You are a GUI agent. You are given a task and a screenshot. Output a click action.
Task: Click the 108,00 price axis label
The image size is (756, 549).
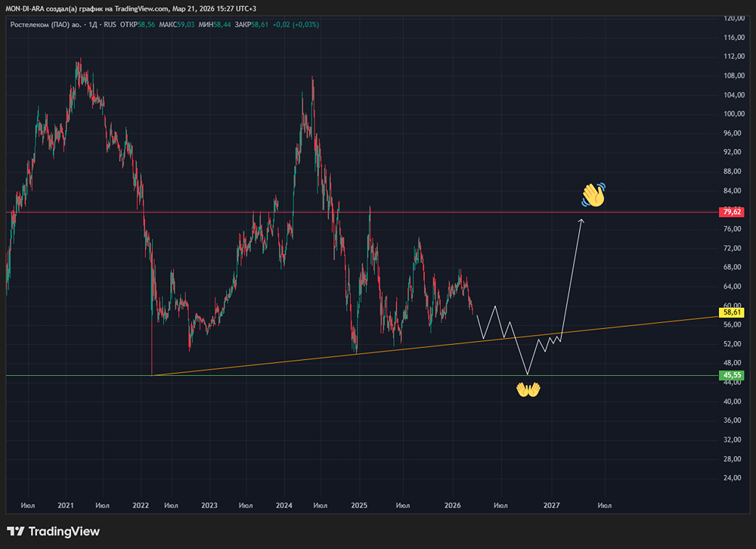click(x=734, y=76)
